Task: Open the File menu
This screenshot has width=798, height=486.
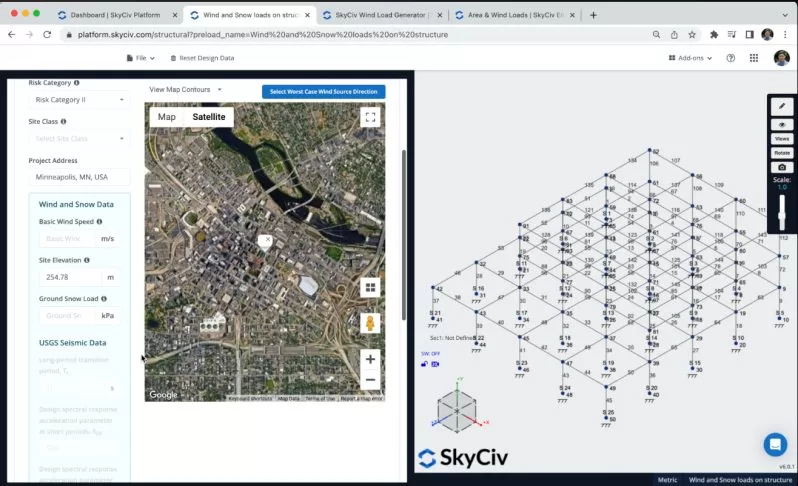Action: [x=140, y=58]
